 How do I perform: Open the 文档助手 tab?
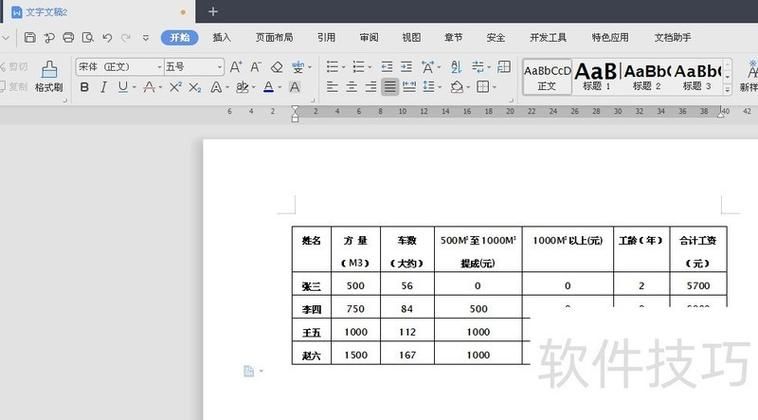click(x=672, y=38)
